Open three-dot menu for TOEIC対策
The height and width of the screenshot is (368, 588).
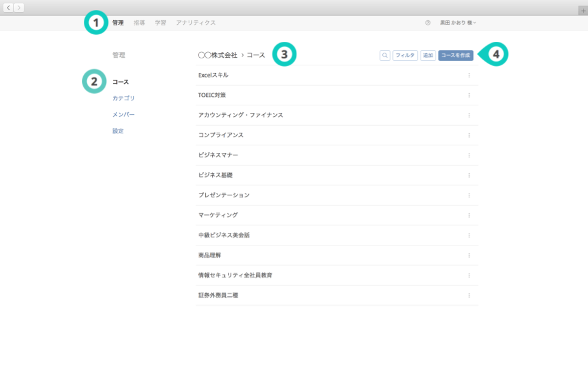pos(469,95)
